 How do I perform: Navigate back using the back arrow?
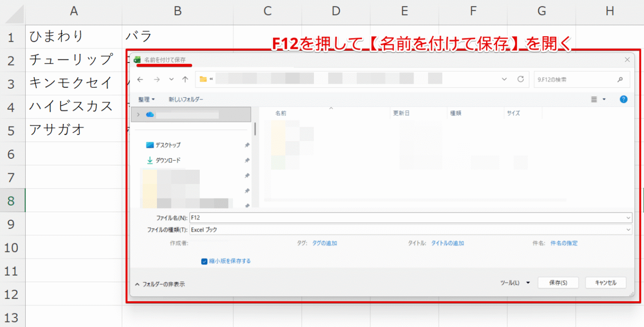tap(140, 79)
